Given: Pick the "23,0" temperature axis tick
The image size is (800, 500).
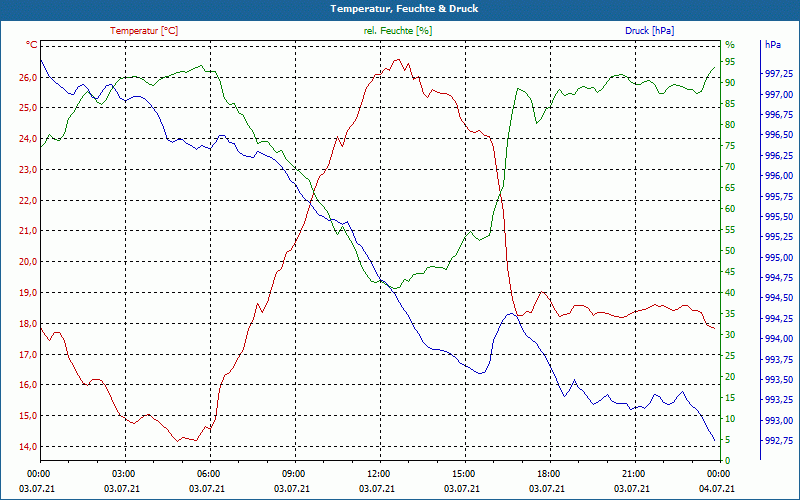Looking at the screenshot, I should [x=28, y=169].
